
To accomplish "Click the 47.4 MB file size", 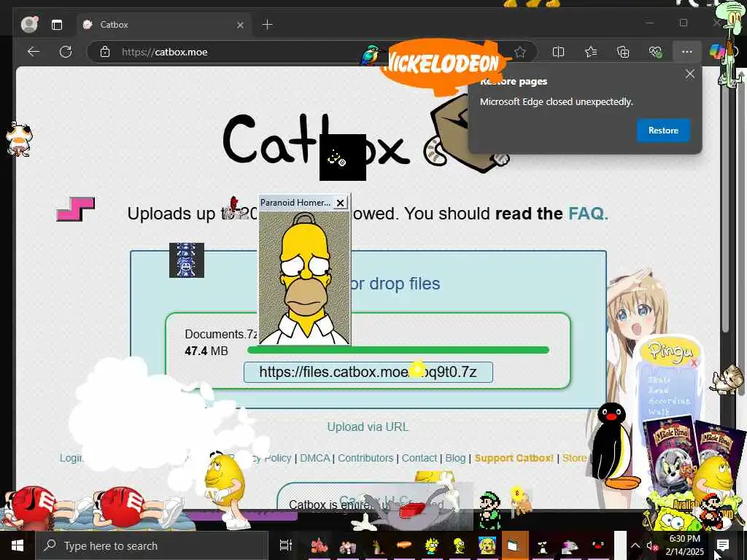I will 206,351.
